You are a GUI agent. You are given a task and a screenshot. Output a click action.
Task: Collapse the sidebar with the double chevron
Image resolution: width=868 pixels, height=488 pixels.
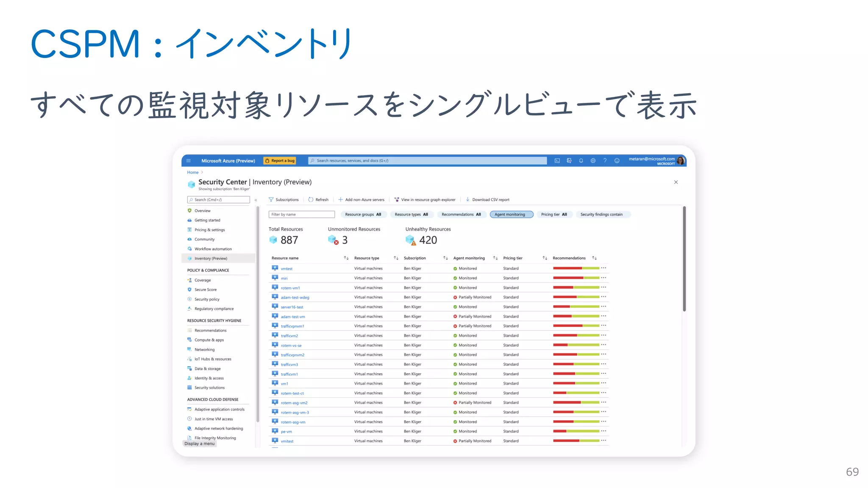click(256, 200)
